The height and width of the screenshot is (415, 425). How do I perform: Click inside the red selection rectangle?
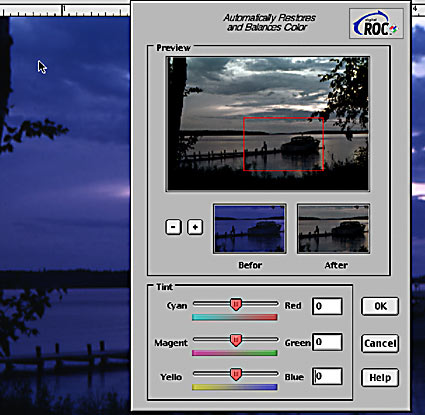pyautogui.click(x=283, y=144)
